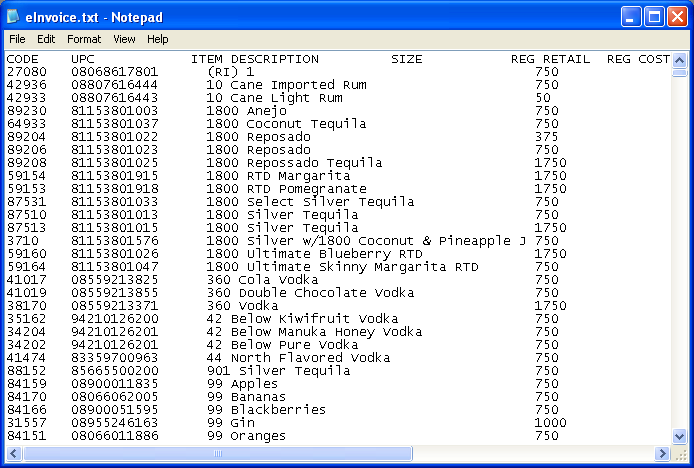
Task: Click text '1800 Repossado Tequila'
Action: pos(294,162)
